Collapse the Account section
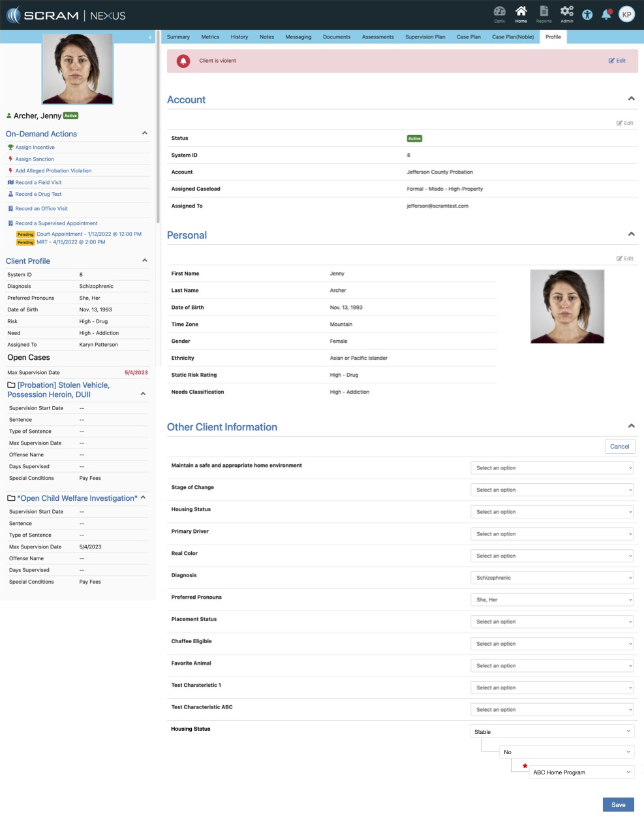 click(x=631, y=99)
